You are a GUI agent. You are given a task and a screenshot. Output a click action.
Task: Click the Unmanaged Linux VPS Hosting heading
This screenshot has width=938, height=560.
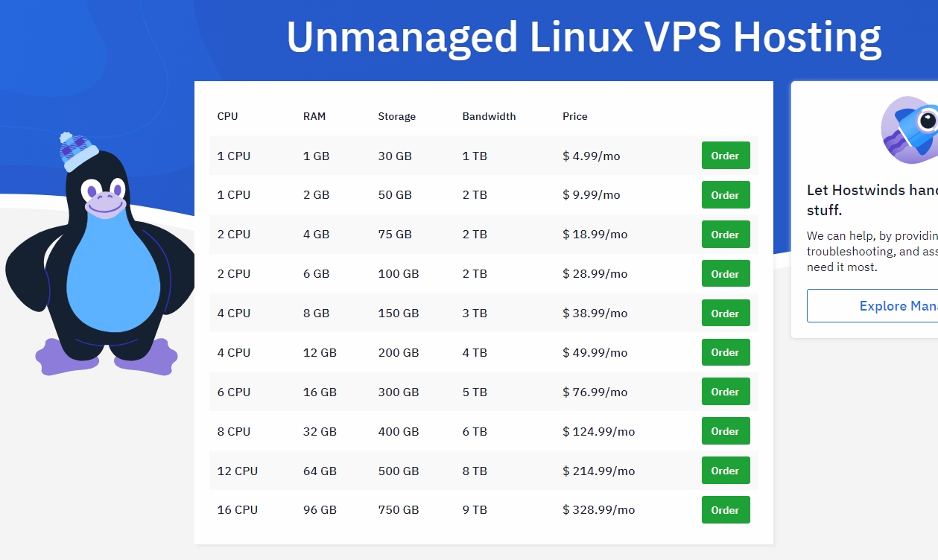point(583,36)
